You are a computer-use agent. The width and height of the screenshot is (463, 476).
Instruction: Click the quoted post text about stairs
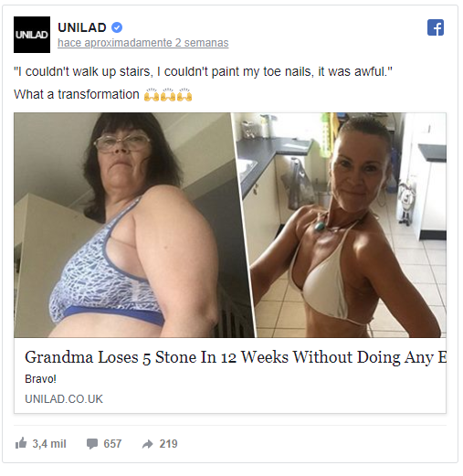(203, 71)
